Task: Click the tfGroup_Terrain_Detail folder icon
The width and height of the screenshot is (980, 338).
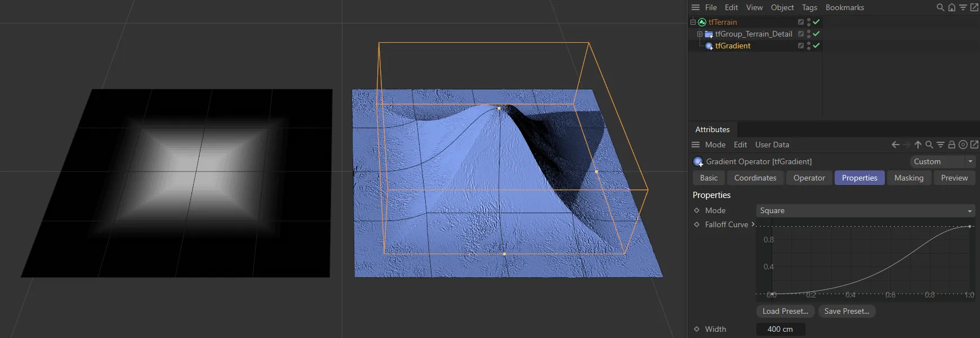Action: pos(709,34)
